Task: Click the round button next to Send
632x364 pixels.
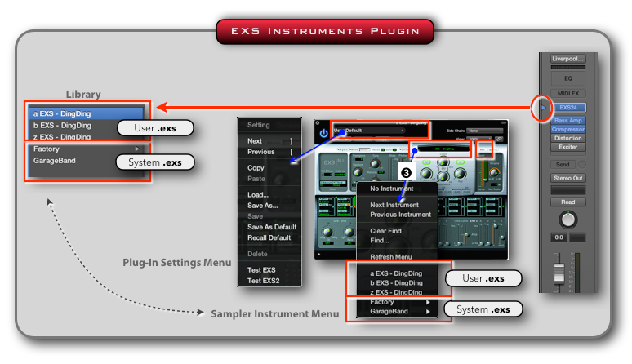Action: click(x=583, y=164)
